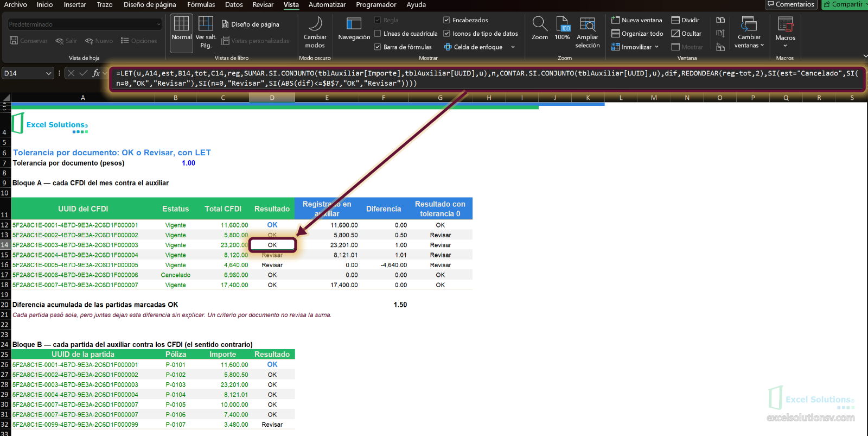Toggle Encabezados checkbox

pyautogui.click(x=446, y=20)
